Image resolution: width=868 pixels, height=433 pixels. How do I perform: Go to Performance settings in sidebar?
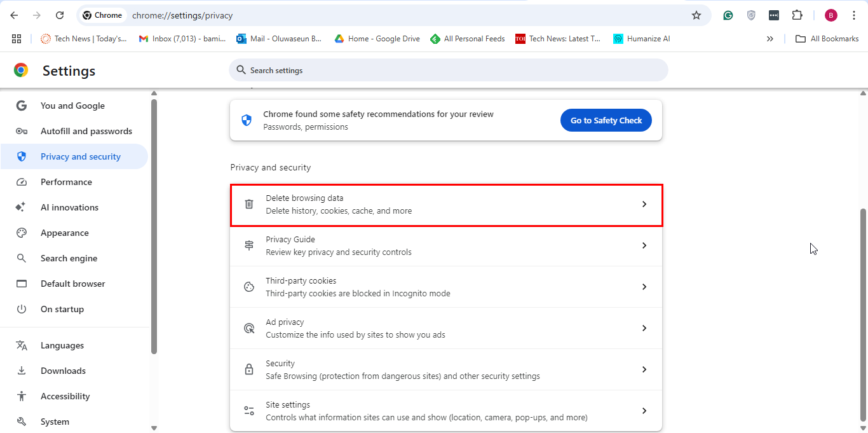(66, 182)
